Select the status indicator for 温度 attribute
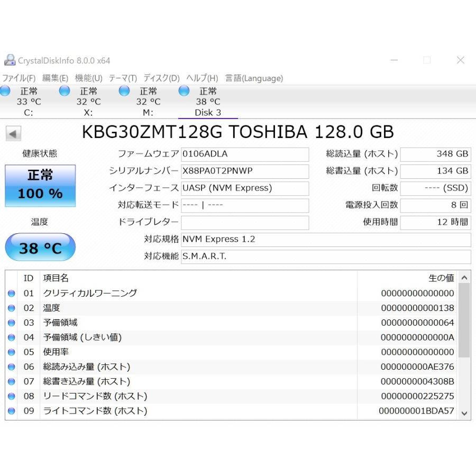The image size is (476, 476). tap(11, 308)
